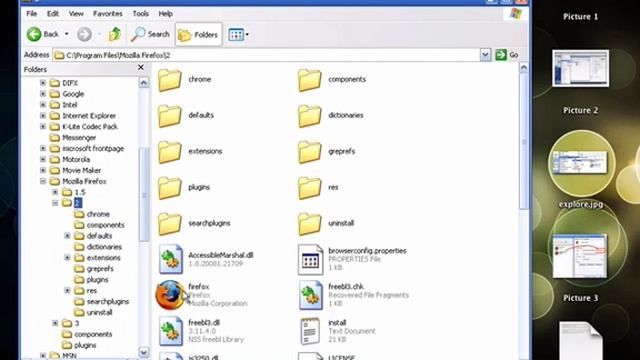This screenshot has width=640, height=360.
Task: Click folder tree scroll-up arrow
Action: 144,83
